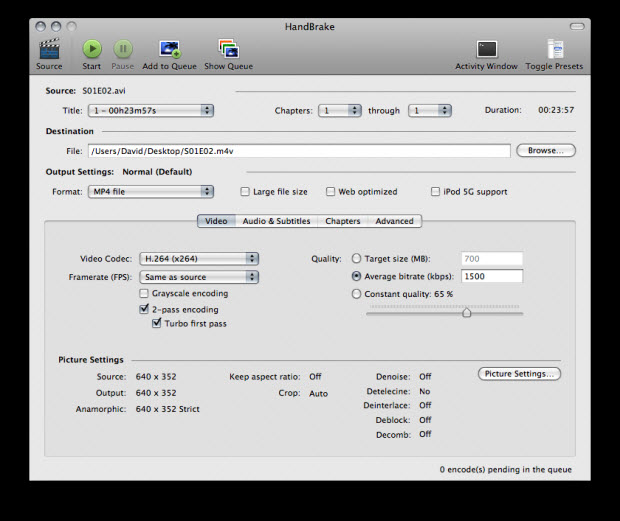The height and width of the screenshot is (521, 620).
Task: Uncheck Turbo first pass
Action: (x=157, y=323)
